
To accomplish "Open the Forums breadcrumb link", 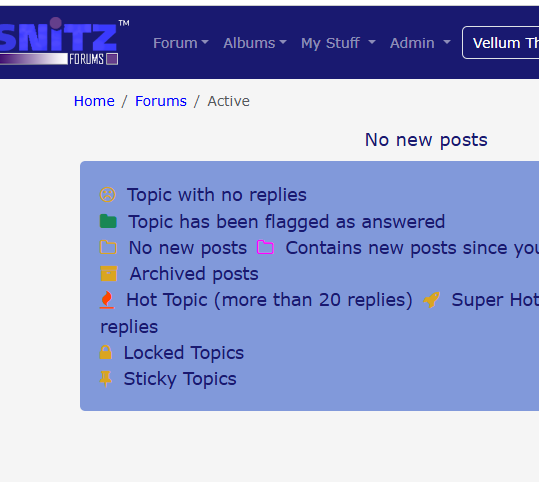I will click(161, 101).
